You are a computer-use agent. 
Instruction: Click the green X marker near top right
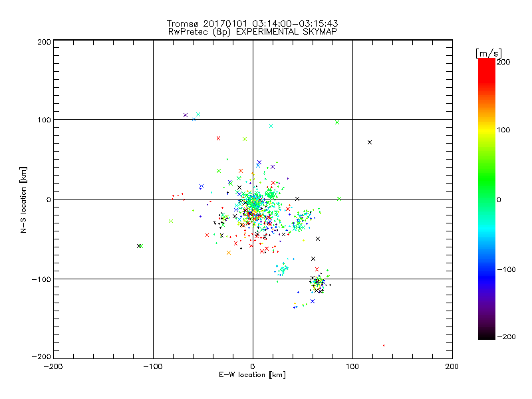337,122
